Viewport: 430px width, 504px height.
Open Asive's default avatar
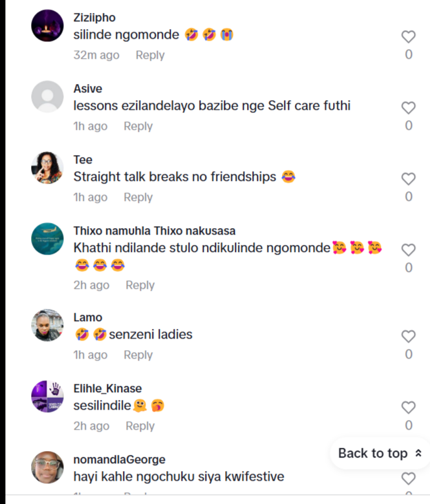47,98
